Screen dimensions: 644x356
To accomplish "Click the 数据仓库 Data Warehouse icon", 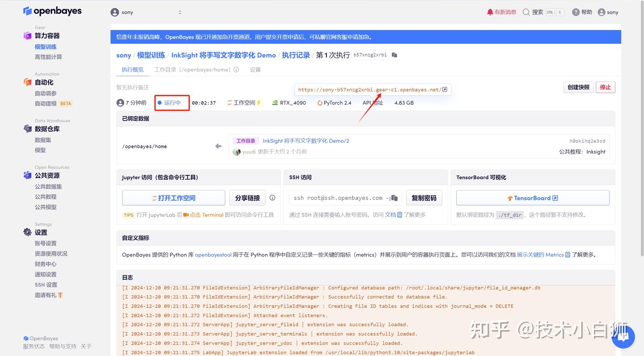I will click(x=28, y=129).
